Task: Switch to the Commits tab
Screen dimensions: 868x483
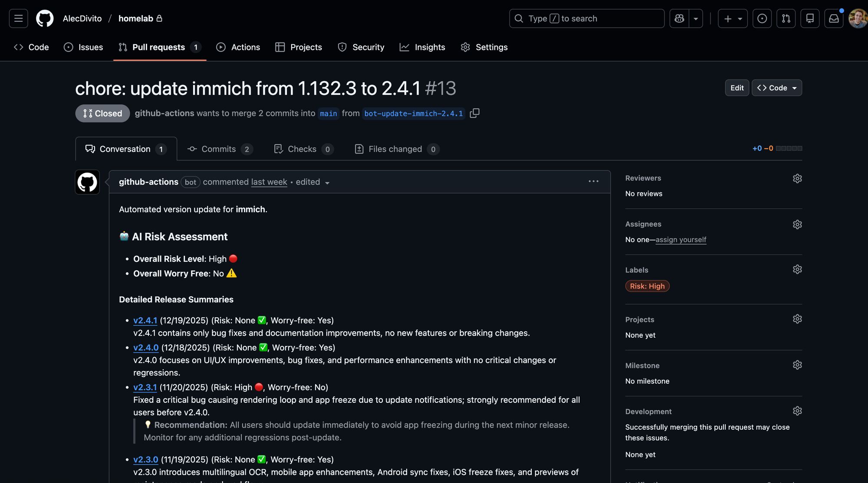Action: pyautogui.click(x=220, y=149)
